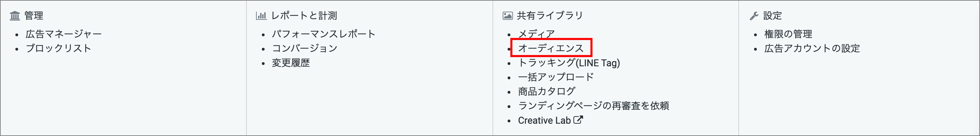Go to コンバージョン

tap(305, 49)
